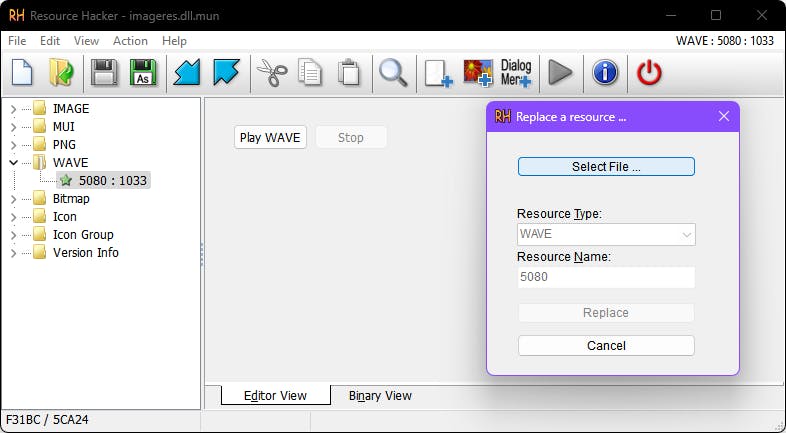Expand the Bitmap tree node
Viewport: 786px width, 433px height.
pyautogui.click(x=14, y=199)
